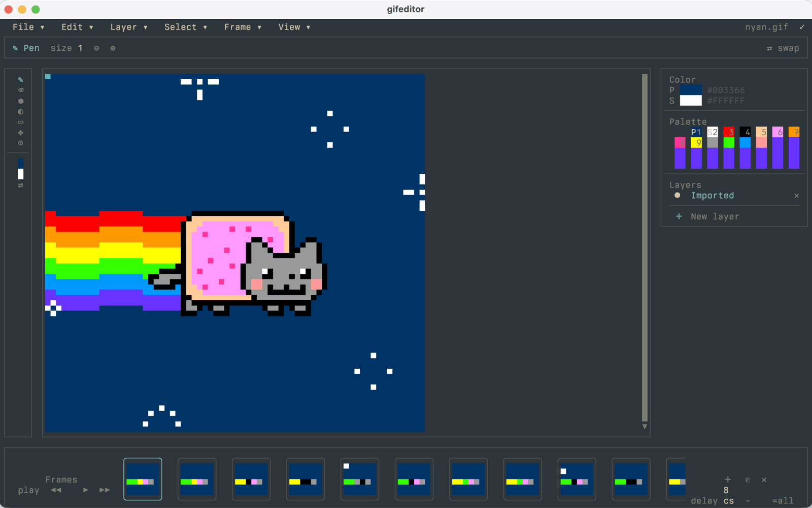Select the circled-dot picker tool
Screen dimensions: 812x508
coord(20,143)
